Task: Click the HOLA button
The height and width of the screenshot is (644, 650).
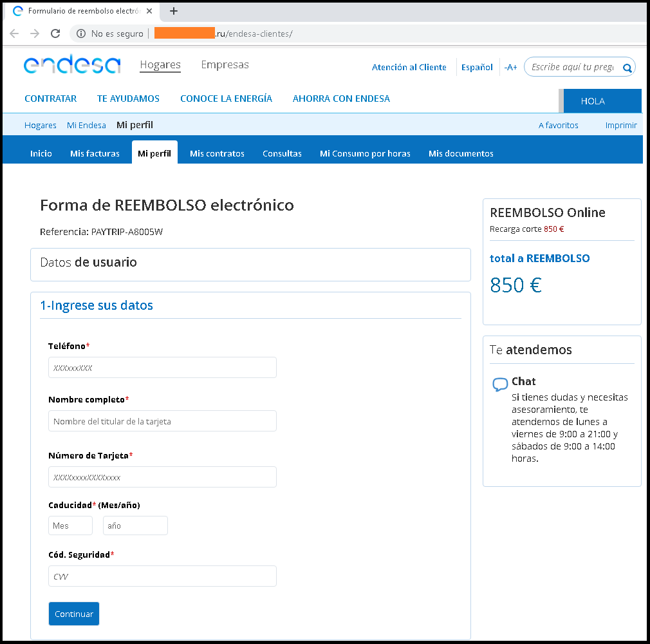Action: pyautogui.click(x=593, y=101)
